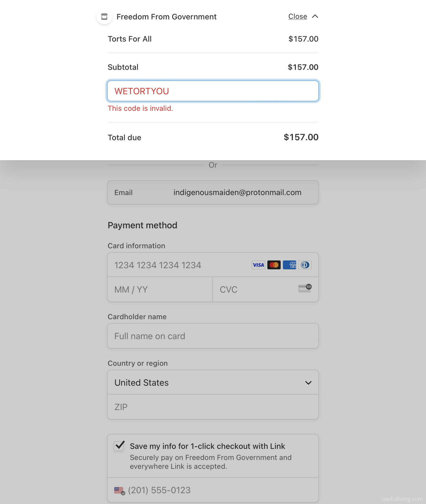Click the United States dropdown arrow
This screenshot has width=426, height=504.
pyautogui.click(x=308, y=383)
